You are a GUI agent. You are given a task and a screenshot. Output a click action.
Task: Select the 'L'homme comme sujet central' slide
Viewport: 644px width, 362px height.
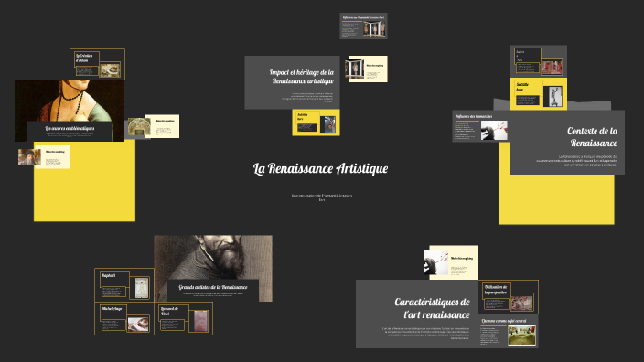click(x=508, y=331)
